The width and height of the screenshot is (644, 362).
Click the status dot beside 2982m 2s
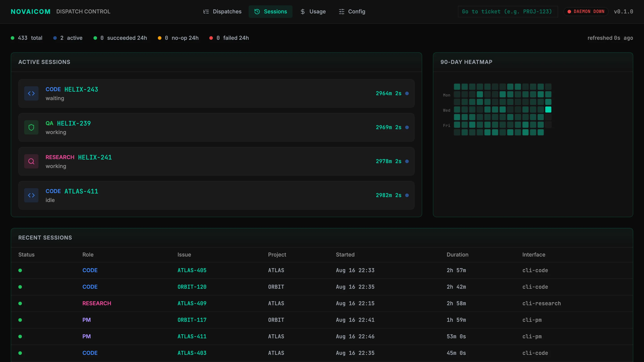point(407,195)
